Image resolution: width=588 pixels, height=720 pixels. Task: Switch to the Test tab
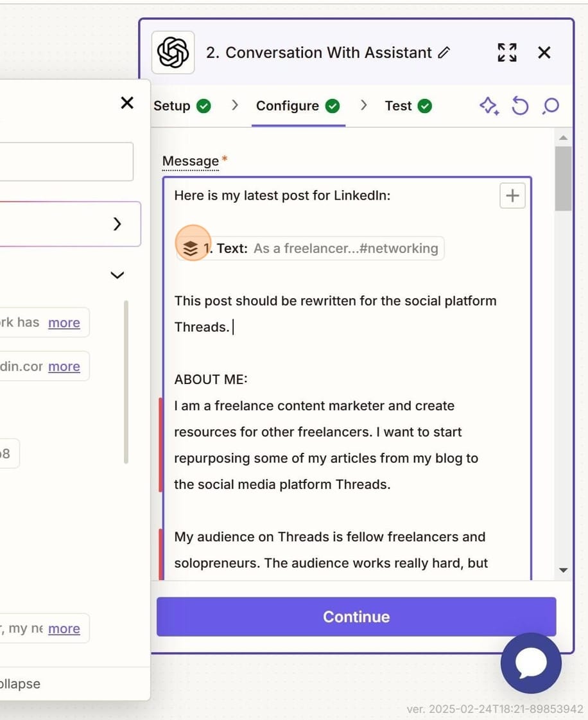pyautogui.click(x=399, y=105)
